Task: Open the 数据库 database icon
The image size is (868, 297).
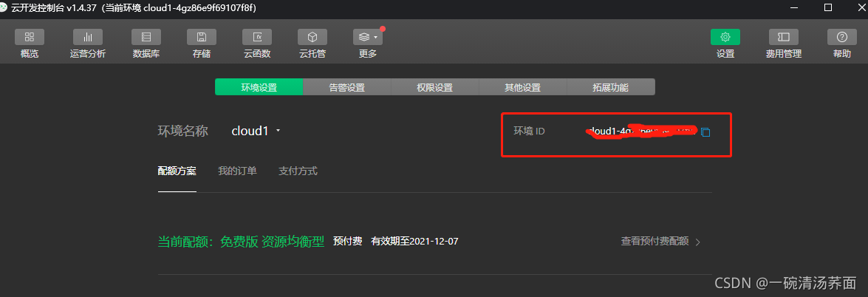Action: [x=146, y=37]
